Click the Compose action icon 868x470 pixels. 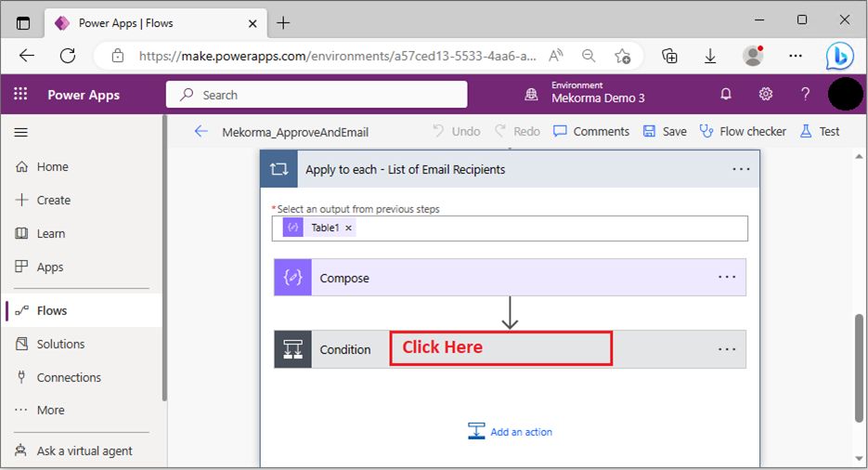pos(292,278)
